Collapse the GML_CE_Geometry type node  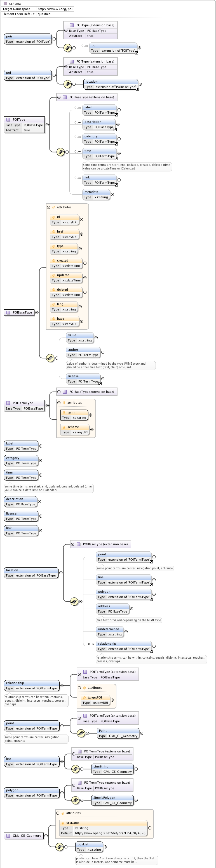click(x=46, y=836)
